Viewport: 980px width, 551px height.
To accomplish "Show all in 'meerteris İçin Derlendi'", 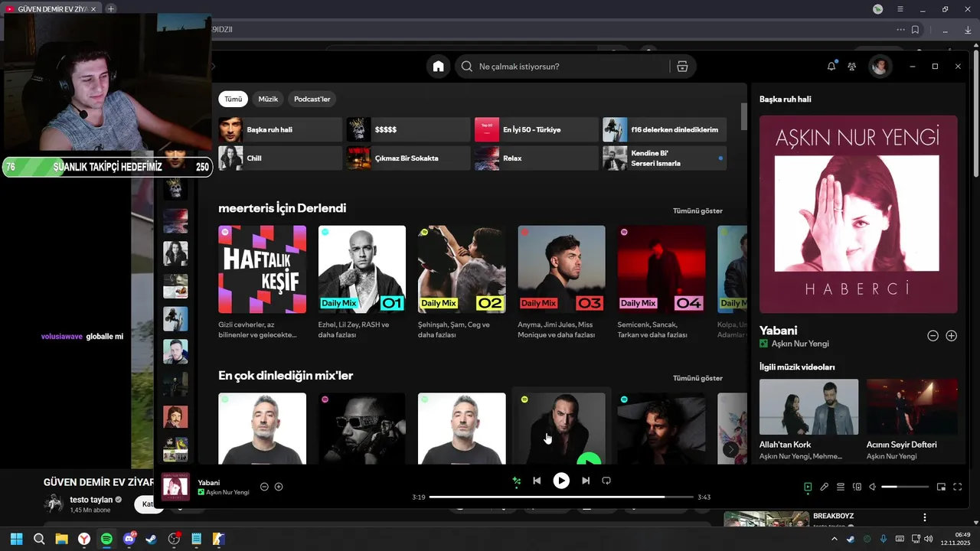I will 697,211.
